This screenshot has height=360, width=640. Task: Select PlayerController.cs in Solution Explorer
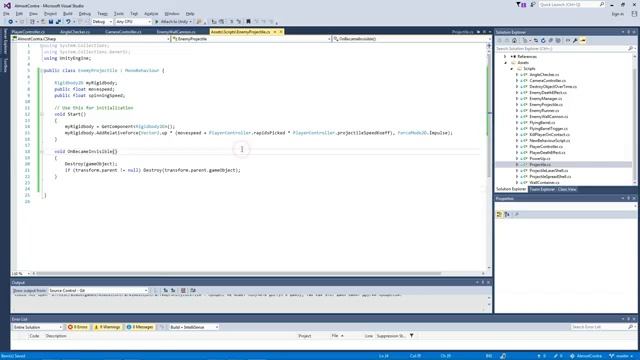coord(546,147)
